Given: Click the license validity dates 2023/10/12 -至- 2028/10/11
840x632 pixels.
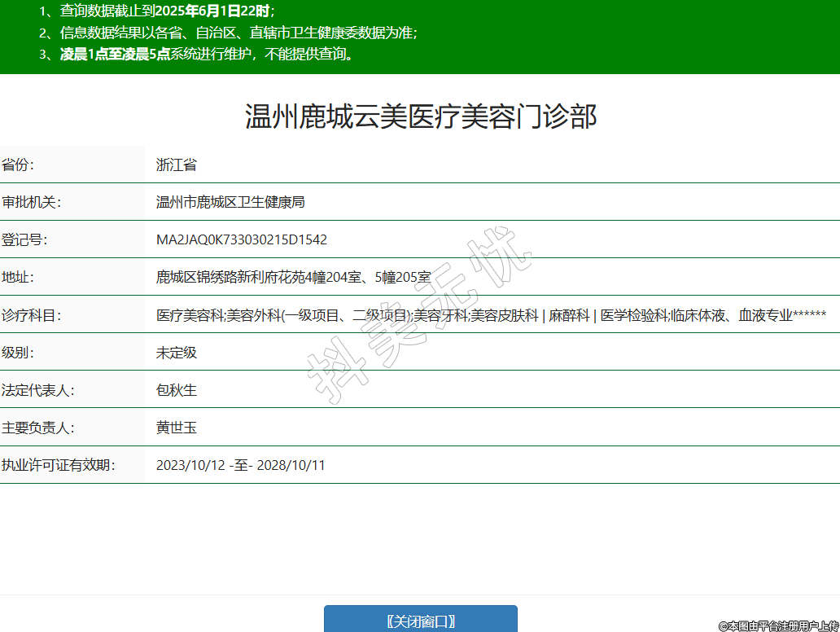Looking at the screenshot, I should [x=241, y=465].
